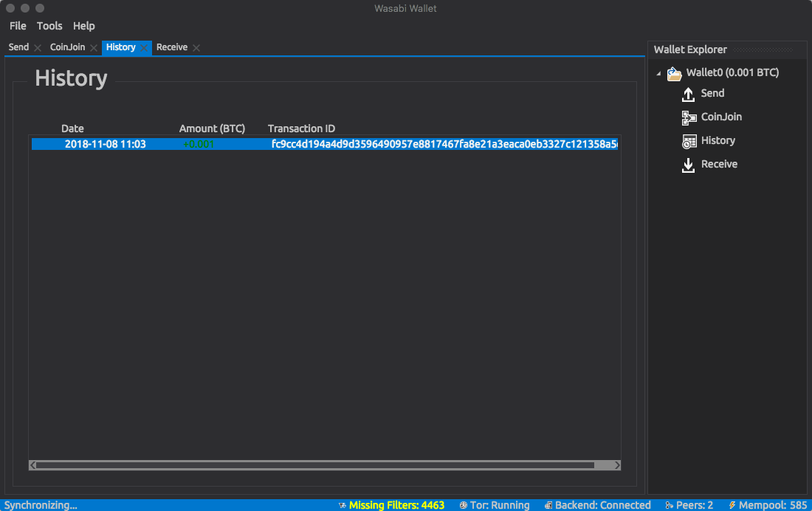812x511 pixels.
Task: Click the Peers status icon
Action: 669,505
